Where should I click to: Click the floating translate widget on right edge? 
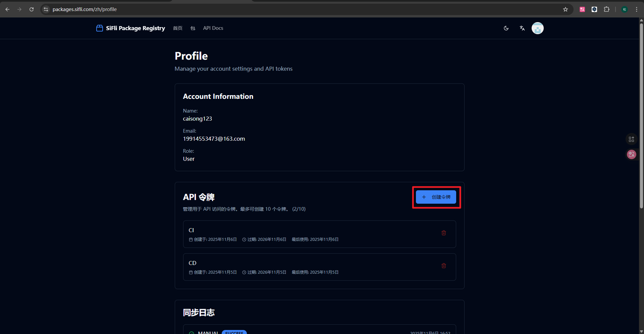tap(631, 154)
